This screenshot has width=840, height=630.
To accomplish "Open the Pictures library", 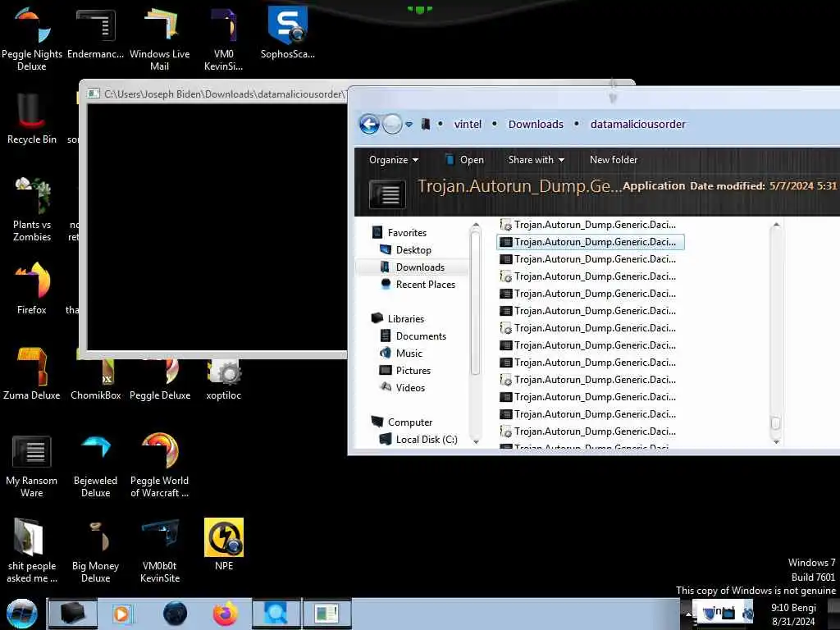I will click(x=413, y=370).
